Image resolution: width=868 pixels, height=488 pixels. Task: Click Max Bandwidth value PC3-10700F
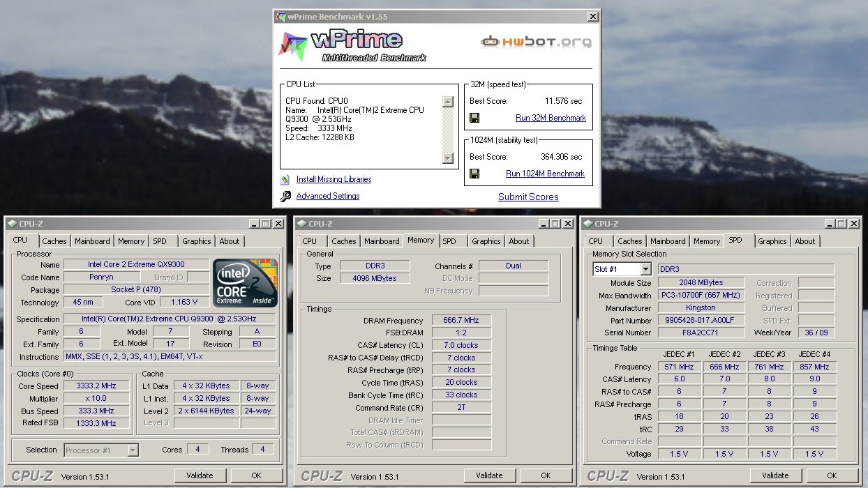point(701,295)
